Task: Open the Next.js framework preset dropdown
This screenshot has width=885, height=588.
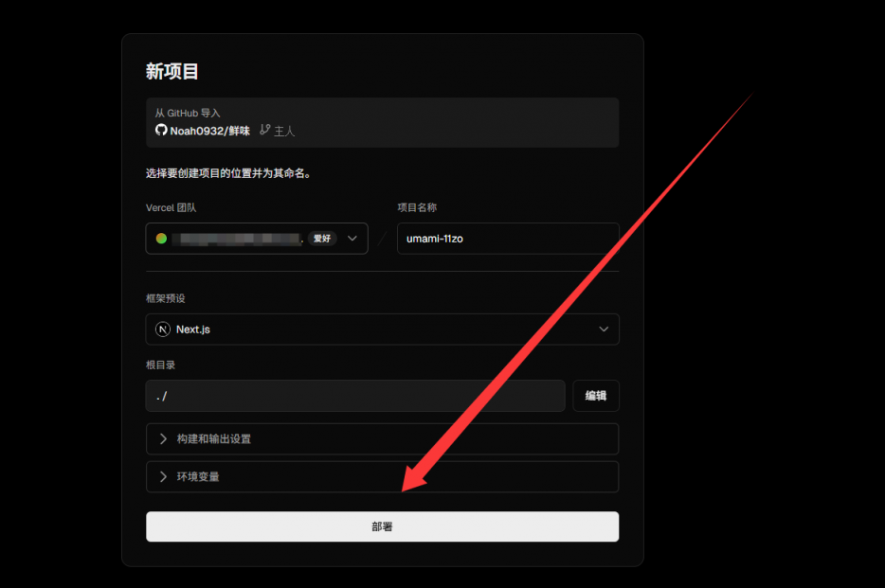Action: [x=382, y=330]
